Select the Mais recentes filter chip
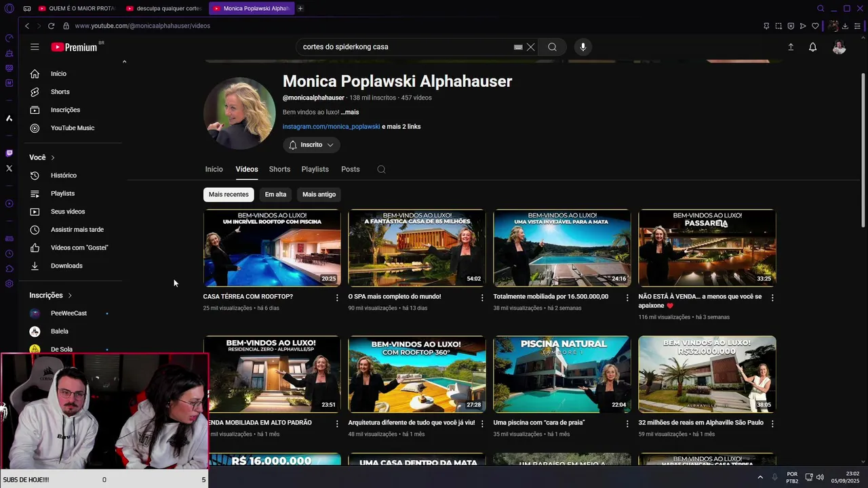 tap(229, 195)
